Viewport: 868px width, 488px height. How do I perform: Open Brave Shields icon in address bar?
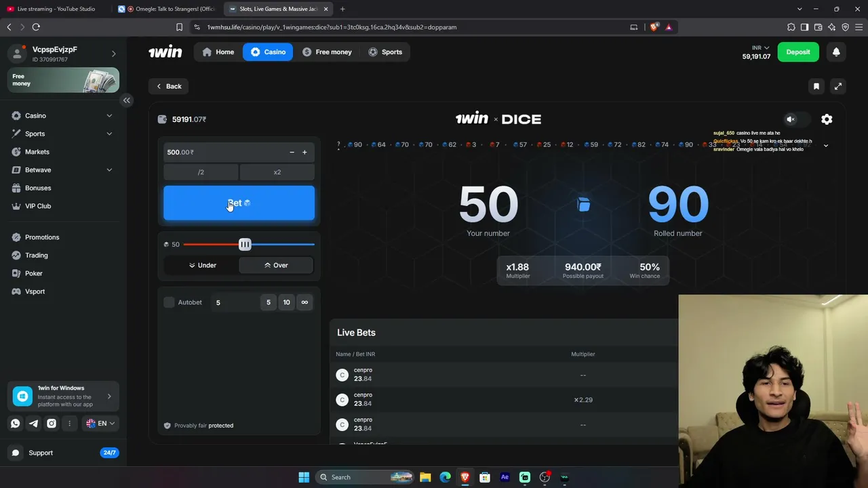(654, 27)
